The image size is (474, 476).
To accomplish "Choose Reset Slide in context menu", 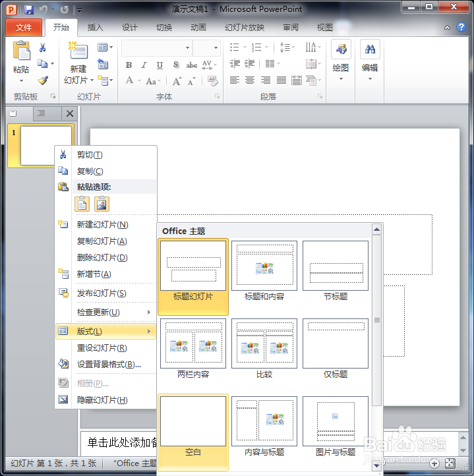I will pyautogui.click(x=106, y=348).
